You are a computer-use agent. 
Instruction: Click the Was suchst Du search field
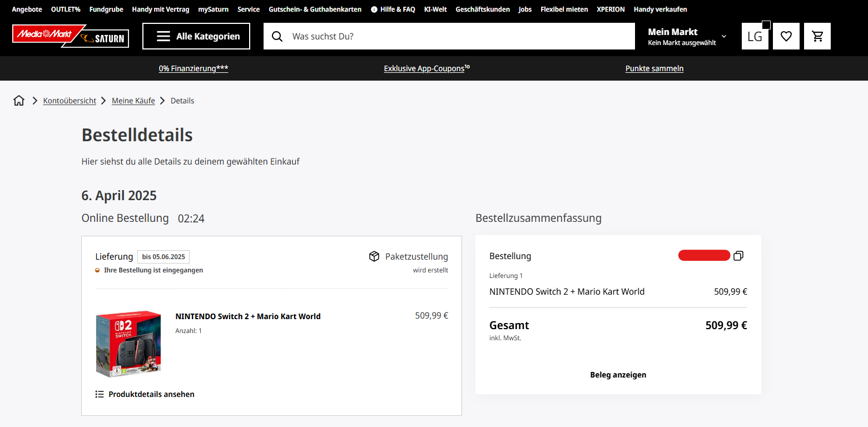click(456, 36)
